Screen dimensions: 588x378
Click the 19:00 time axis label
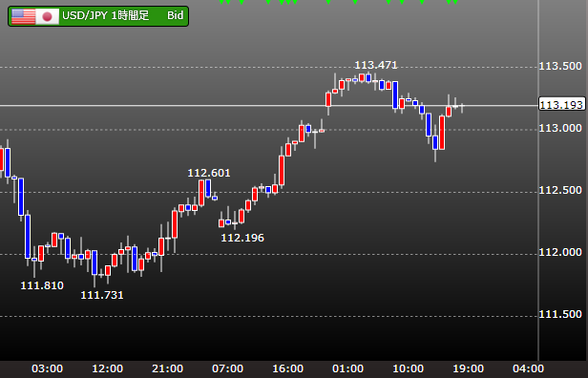tap(468, 368)
